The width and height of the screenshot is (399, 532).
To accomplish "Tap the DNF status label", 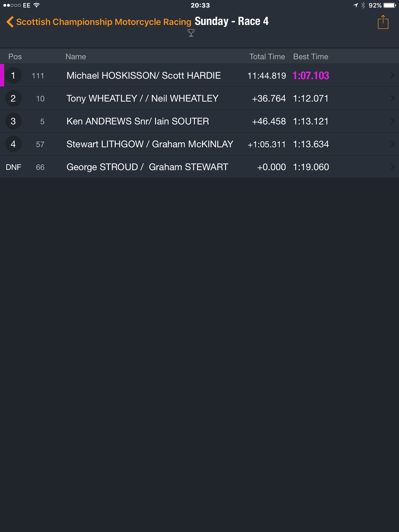I will tap(14, 167).
